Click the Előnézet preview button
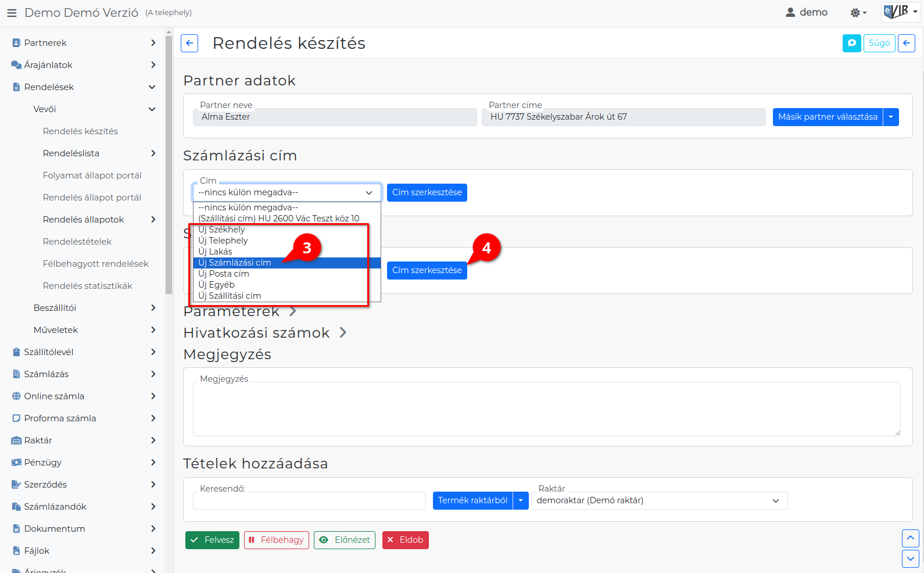924x573 pixels. pyautogui.click(x=345, y=540)
